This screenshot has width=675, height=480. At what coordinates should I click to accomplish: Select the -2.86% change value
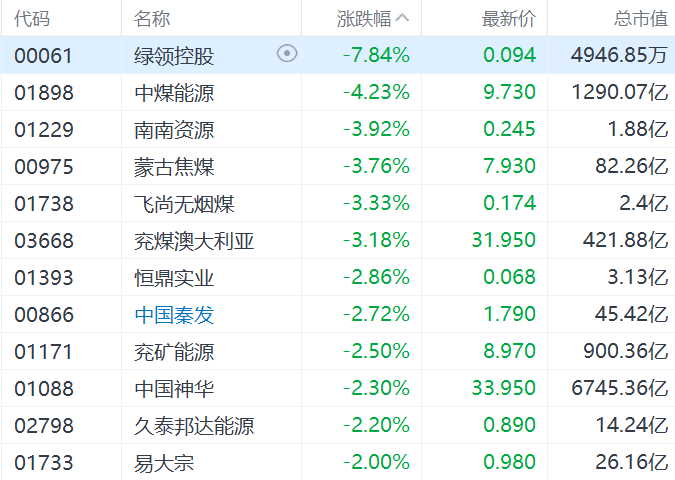tap(376, 277)
